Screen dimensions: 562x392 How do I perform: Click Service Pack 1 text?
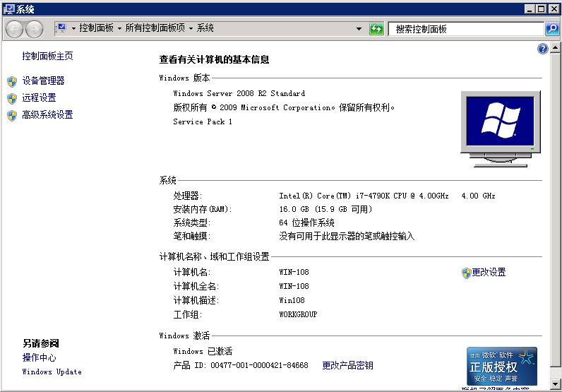pyautogui.click(x=203, y=122)
